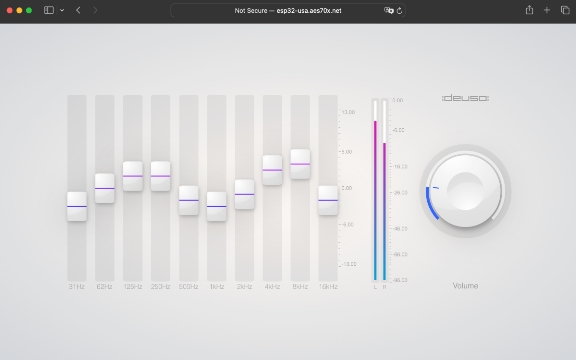The height and width of the screenshot is (360, 576).
Task: Select the 125Hz slider knob
Action: (133, 176)
